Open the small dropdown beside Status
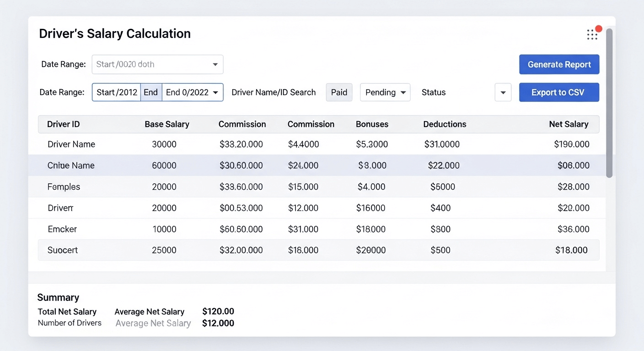This screenshot has width=644, height=351. click(503, 92)
